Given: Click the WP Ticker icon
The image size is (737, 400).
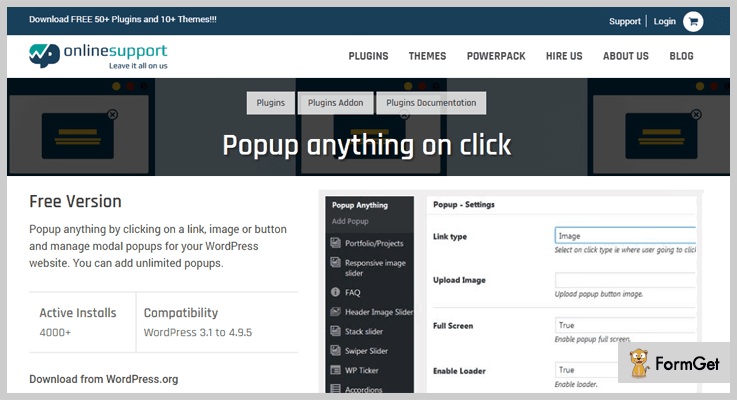Looking at the screenshot, I should click(335, 370).
